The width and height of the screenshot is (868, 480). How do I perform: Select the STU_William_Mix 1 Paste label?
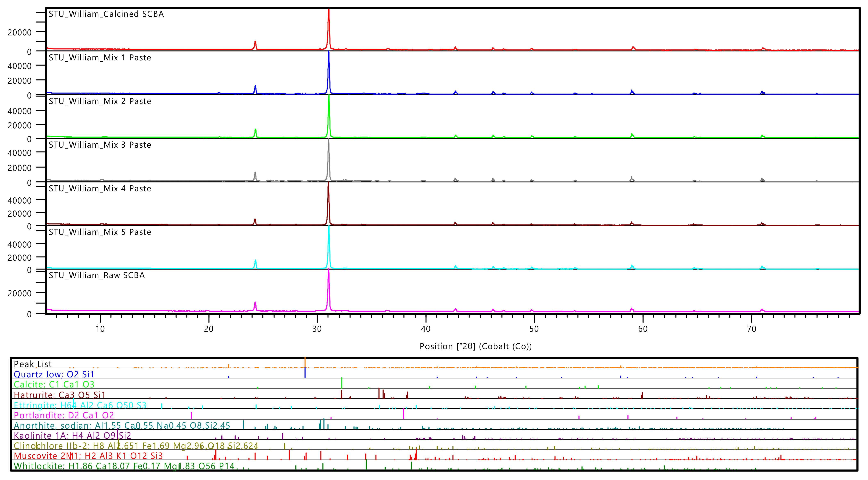click(x=100, y=58)
